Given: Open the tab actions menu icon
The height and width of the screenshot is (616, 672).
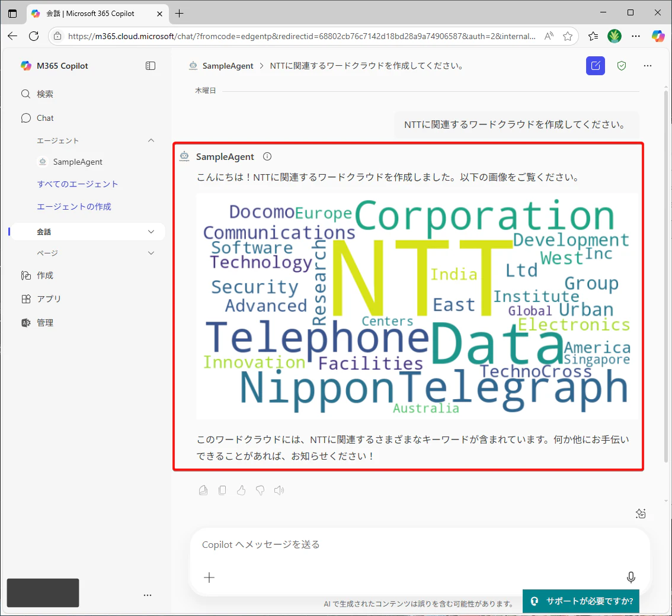Looking at the screenshot, I should (12, 13).
